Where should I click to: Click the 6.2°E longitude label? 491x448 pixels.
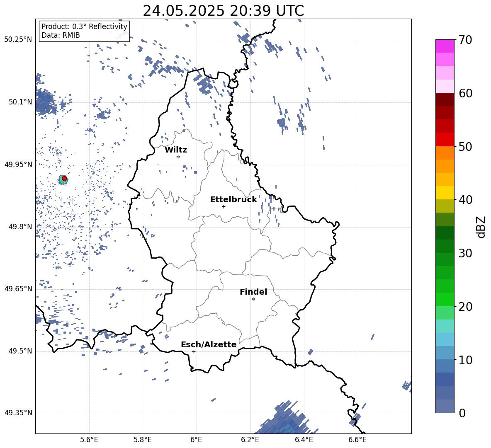[x=250, y=440]
